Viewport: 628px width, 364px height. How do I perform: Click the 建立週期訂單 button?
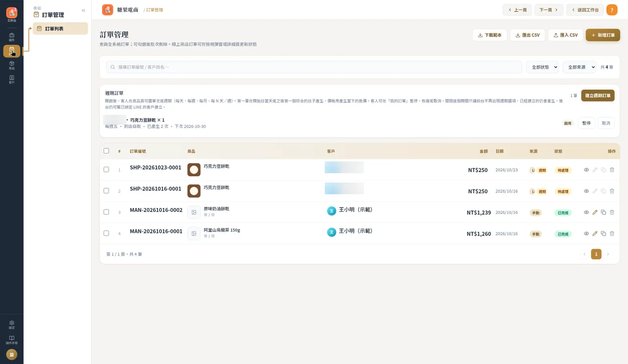pos(598,96)
